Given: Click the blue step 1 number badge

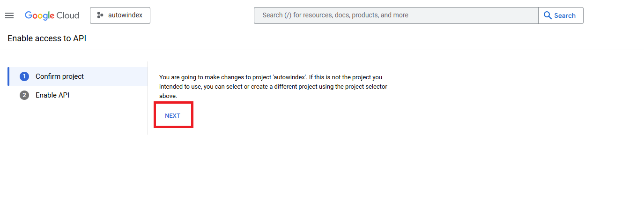Looking at the screenshot, I should coord(24,76).
